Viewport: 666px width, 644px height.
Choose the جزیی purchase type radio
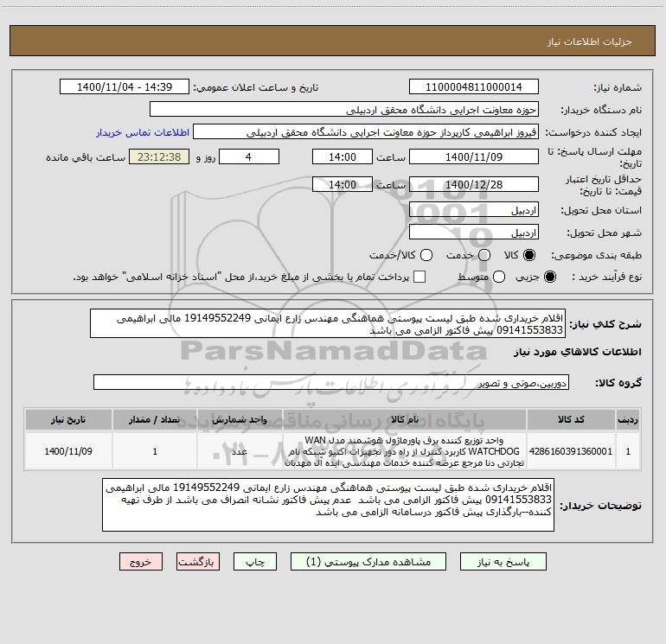coord(550,277)
